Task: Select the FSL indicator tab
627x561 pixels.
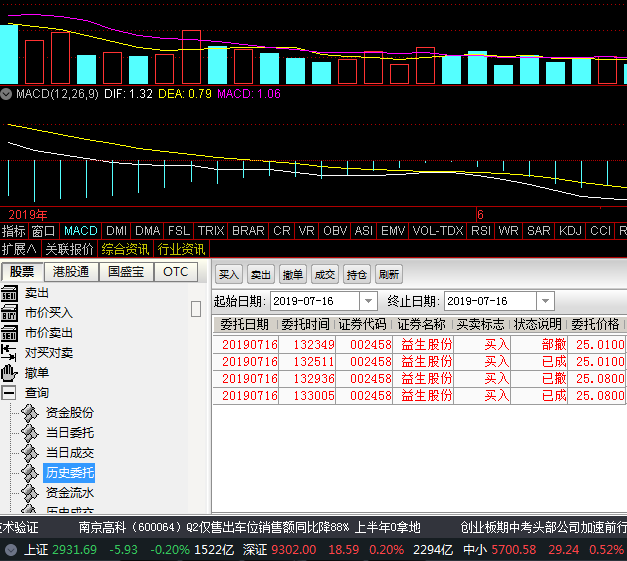Action: [179, 231]
